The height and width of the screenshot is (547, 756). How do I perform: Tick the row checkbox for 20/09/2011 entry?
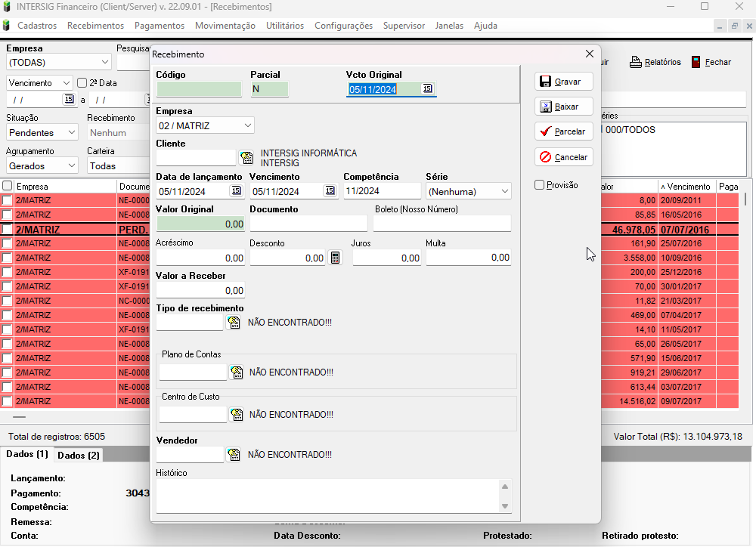tap(8, 200)
